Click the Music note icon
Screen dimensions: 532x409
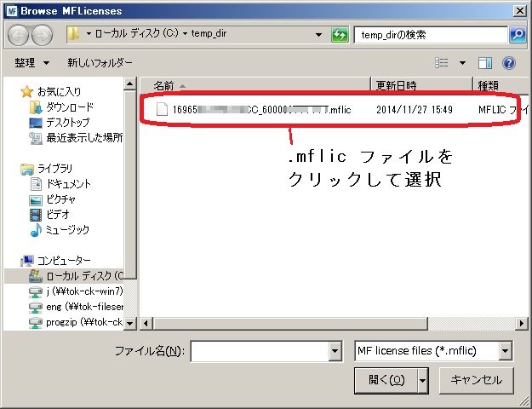point(36,230)
